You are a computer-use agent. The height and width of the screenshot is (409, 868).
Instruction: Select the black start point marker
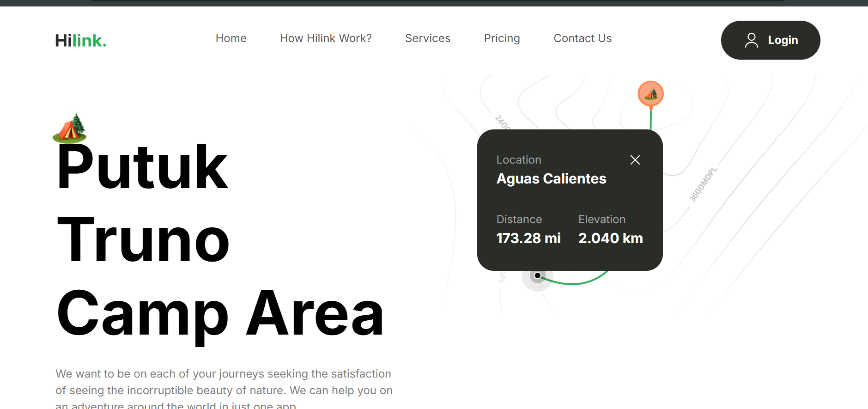pyautogui.click(x=538, y=275)
